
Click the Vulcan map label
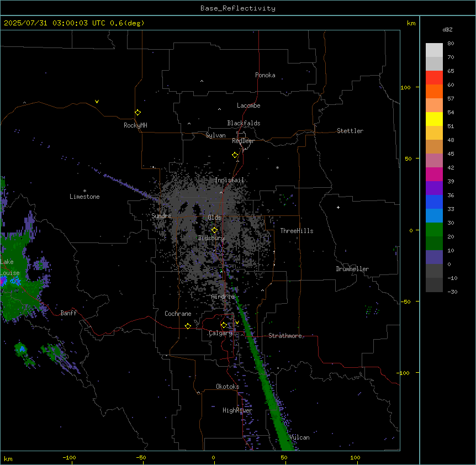(300, 437)
